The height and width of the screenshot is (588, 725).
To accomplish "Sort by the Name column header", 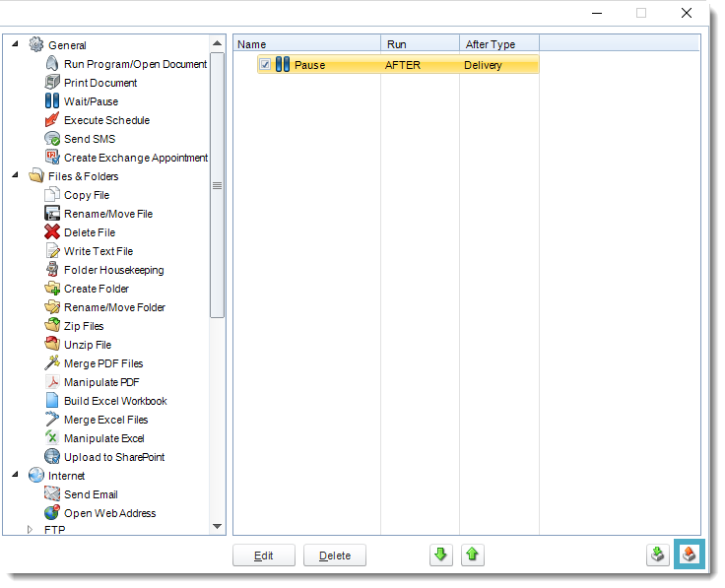I will (x=307, y=44).
